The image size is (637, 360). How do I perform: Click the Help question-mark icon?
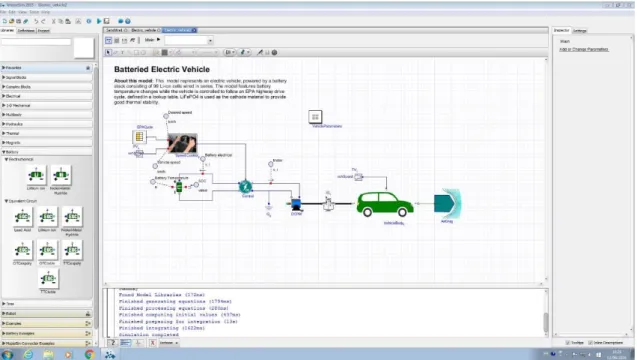pos(128,21)
